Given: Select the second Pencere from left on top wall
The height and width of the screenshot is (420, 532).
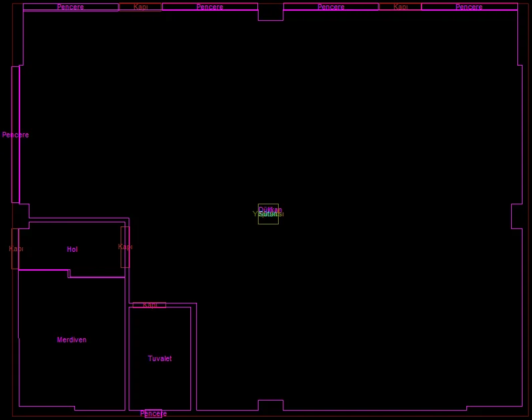Looking at the screenshot, I should tap(210, 7).
